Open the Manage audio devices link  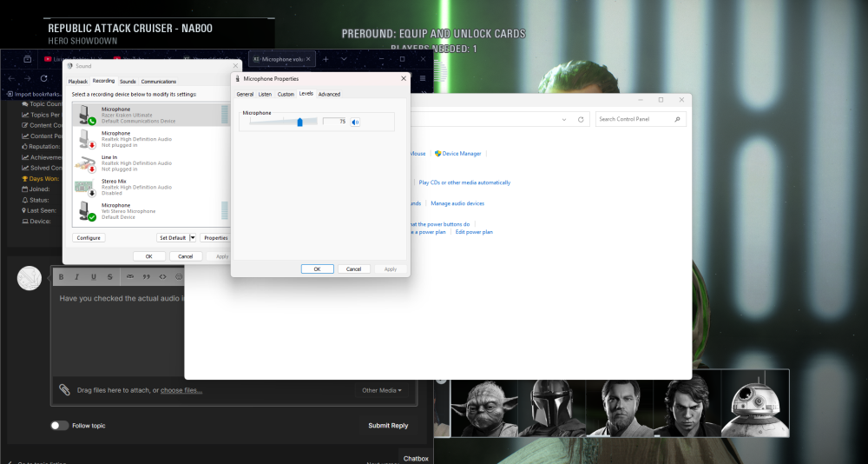457,203
